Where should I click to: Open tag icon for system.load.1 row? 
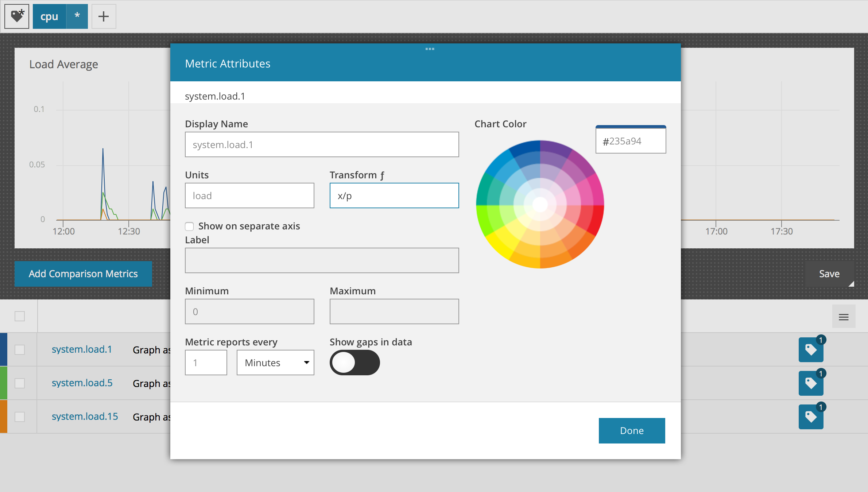pos(811,350)
